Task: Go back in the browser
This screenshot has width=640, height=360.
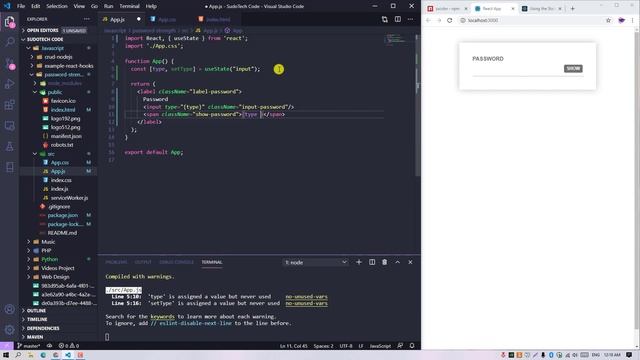Action: coord(428,20)
